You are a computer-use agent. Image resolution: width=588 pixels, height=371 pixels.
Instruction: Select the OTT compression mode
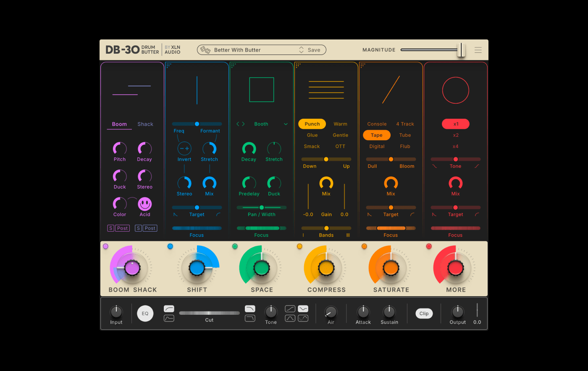click(340, 146)
